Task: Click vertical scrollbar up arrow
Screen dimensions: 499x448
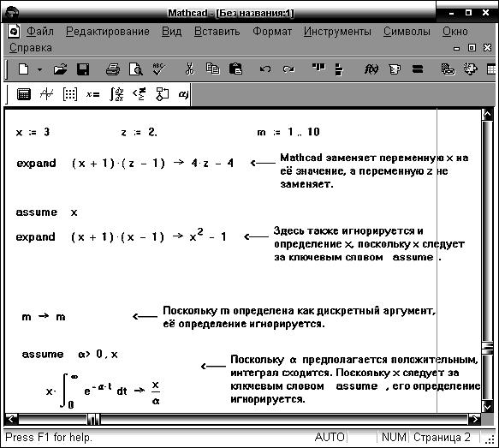Action: [488, 114]
